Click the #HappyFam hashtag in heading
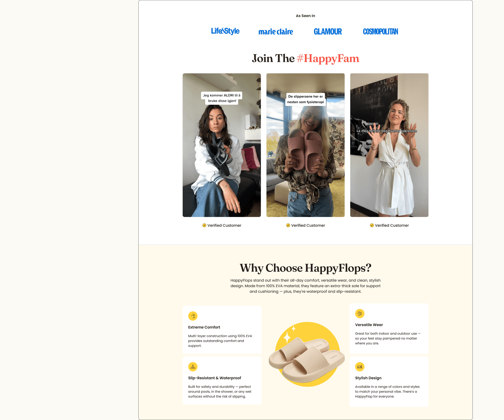Image resolution: width=504 pixels, height=420 pixels. coord(328,59)
